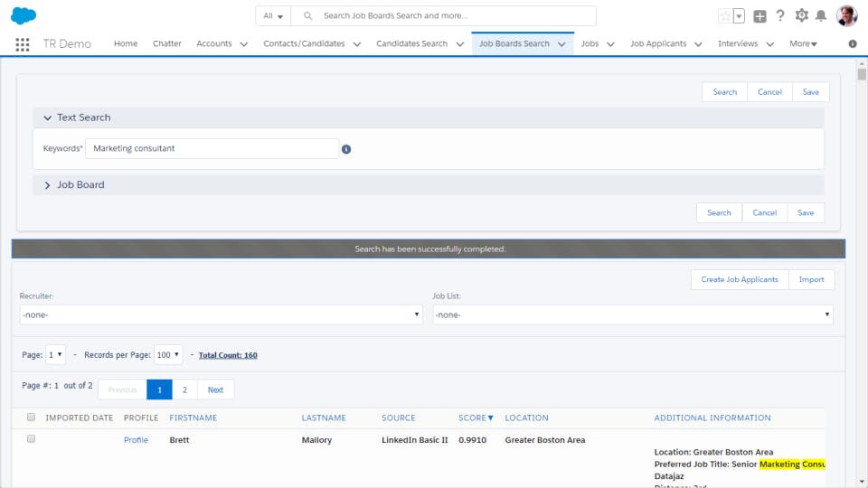The height and width of the screenshot is (488, 868).
Task: Open the Job Boards Search tab
Action: 514,43
